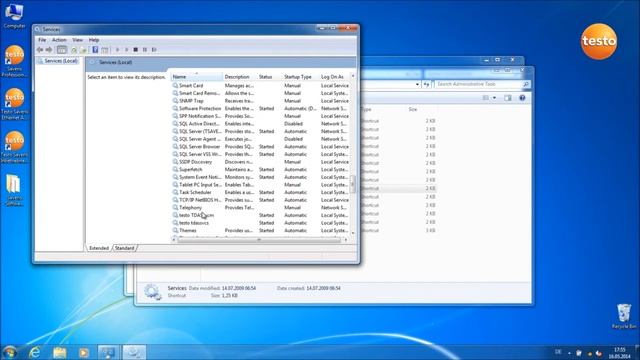Open the blue Help toolbar icon
The width and height of the screenshot is (640, 360).
click(95, 50)
